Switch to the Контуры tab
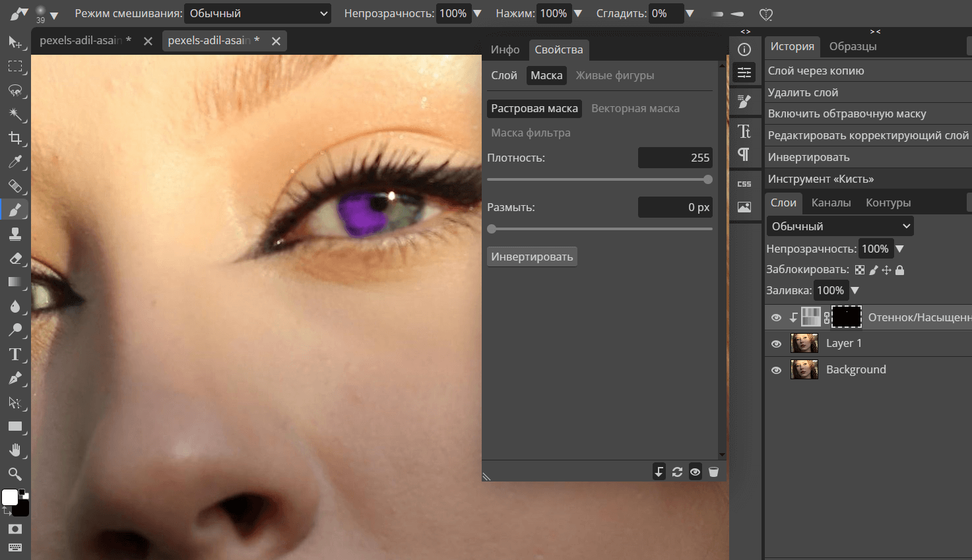 888,202
